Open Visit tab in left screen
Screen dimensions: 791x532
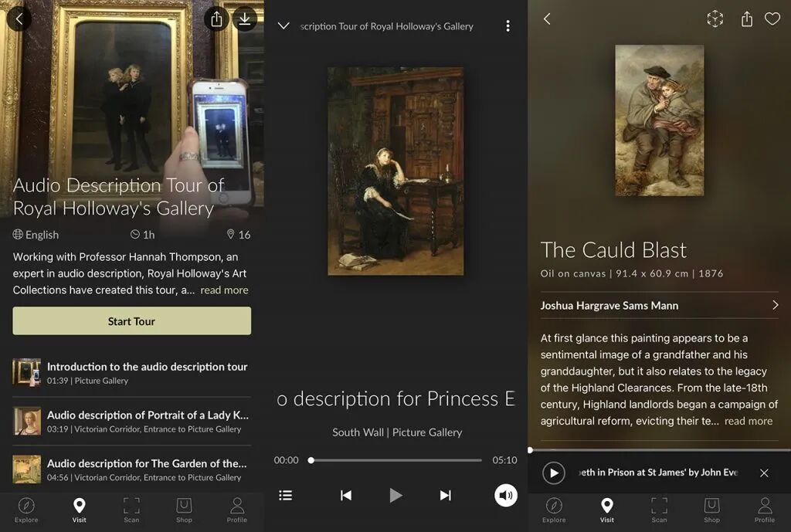click(x=80, y=510)
